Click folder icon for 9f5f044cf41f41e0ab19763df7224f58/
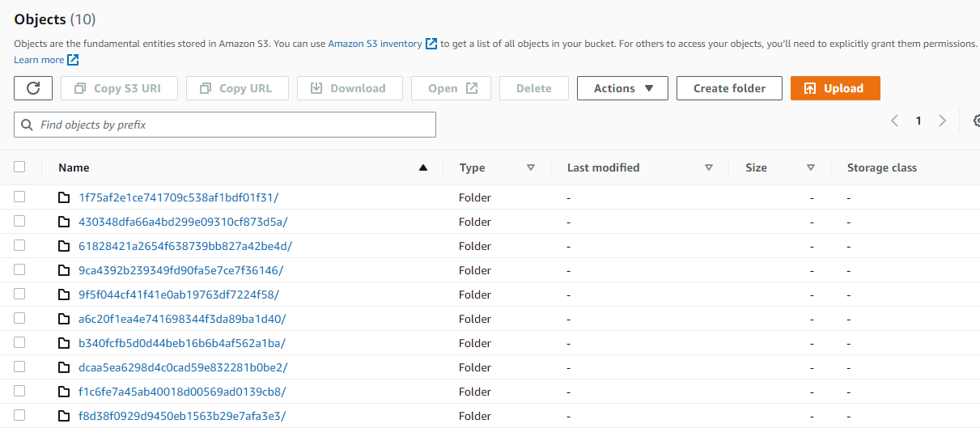 (64, 295)
